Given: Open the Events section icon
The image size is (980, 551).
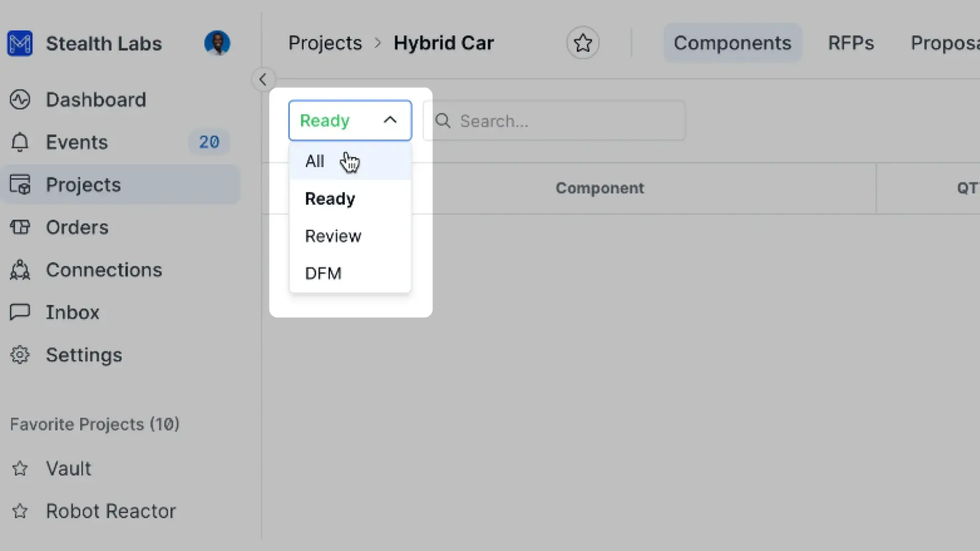Looking at the screenshot, I should point(19,142).
